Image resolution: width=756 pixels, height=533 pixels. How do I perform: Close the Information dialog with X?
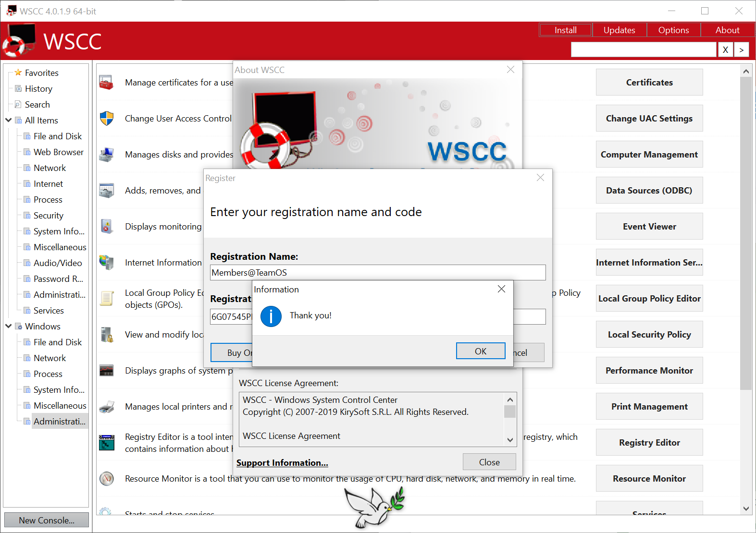click(501, 289)
